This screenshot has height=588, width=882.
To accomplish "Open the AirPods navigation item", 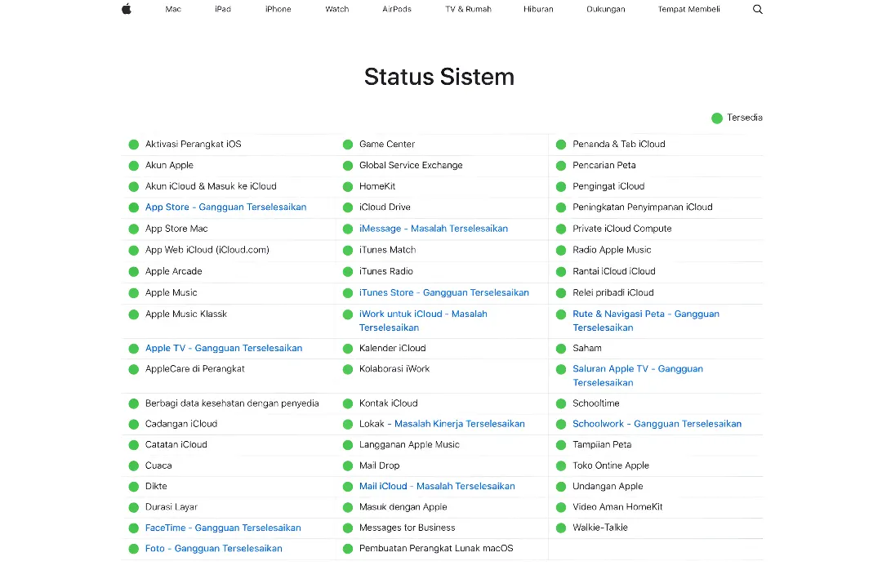I will [397, 9].
